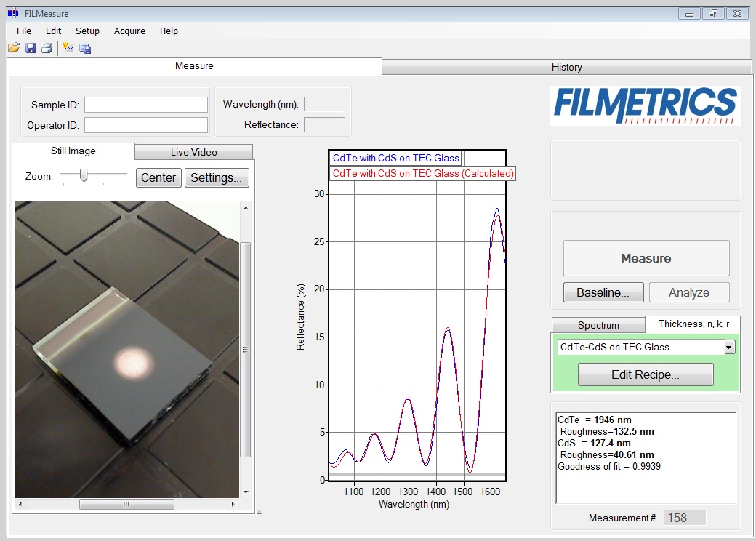Click the 'Roughness=132.5 nm' result line

tap(607, 431)
